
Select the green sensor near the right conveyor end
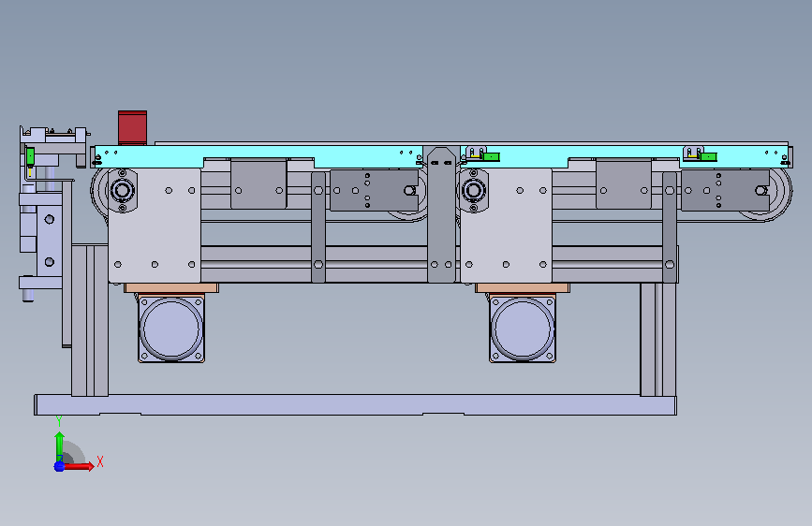click(708, 157)
